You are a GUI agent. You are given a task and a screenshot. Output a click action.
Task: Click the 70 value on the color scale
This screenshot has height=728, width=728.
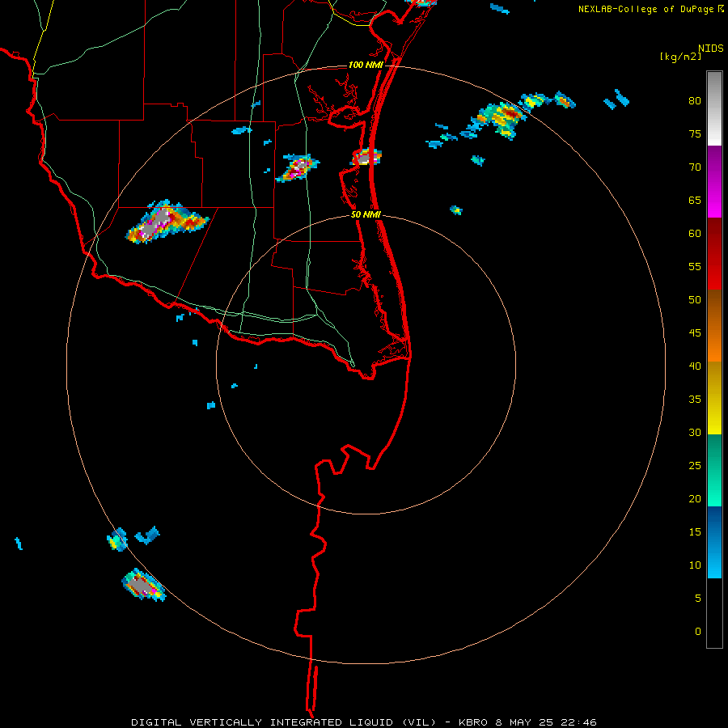click(x=695, y=167)
